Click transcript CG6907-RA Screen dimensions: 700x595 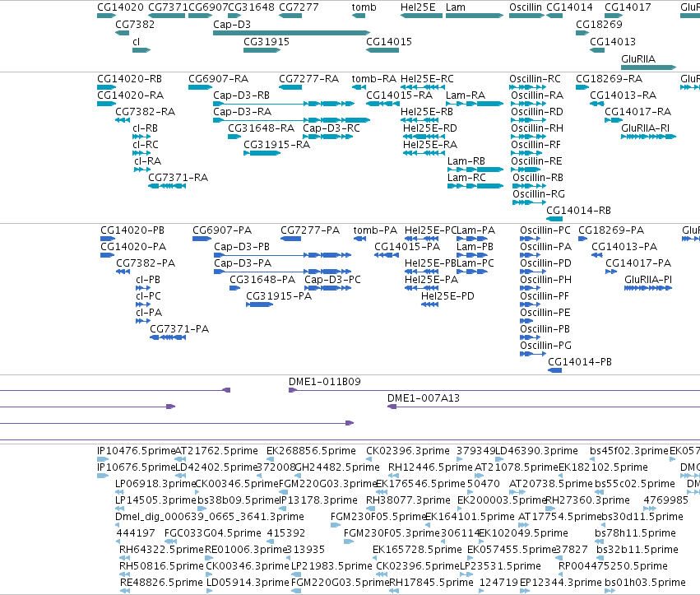(200, 87)
